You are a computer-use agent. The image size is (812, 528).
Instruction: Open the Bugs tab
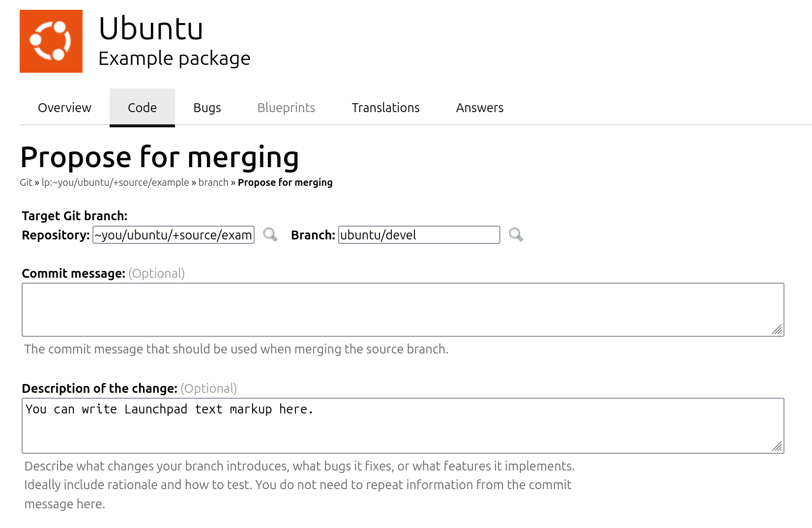(207, 108)
